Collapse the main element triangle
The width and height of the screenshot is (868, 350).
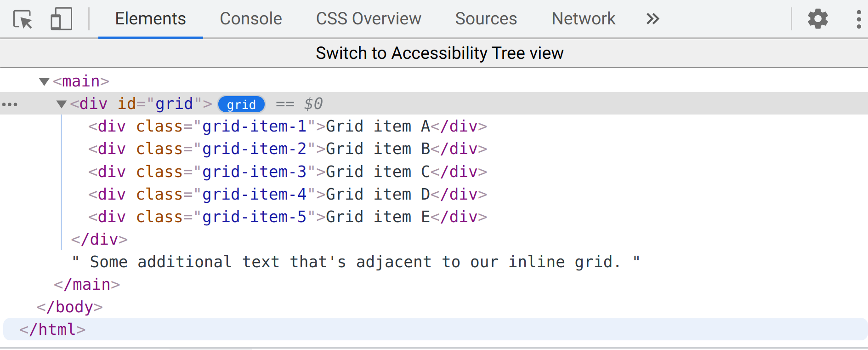(44, 82)
